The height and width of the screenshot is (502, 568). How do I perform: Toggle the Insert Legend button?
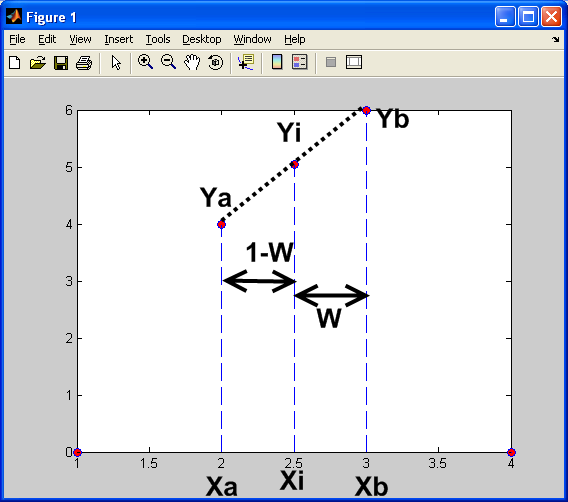point(300,62)
